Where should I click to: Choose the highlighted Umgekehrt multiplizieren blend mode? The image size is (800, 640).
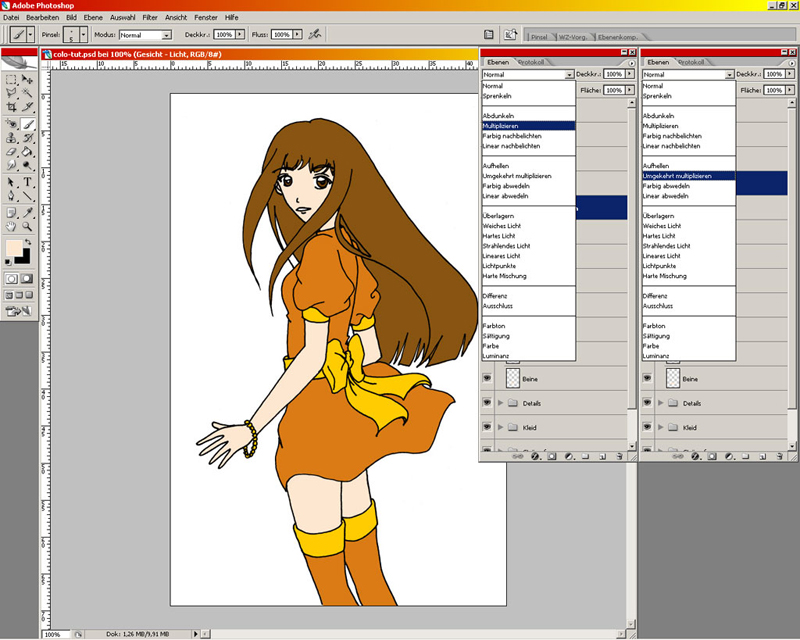pyautogui.click(x=689, y=176)
